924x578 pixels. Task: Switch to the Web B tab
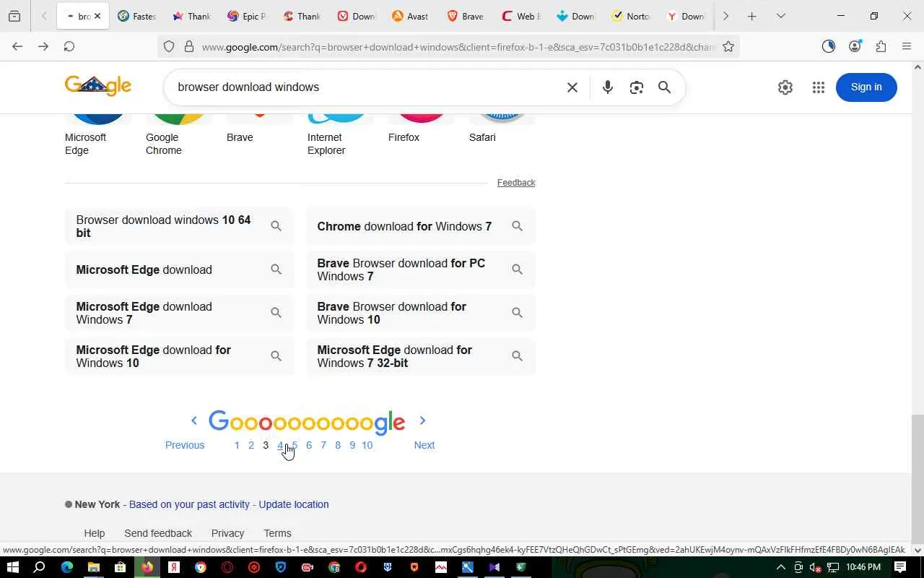522,16
